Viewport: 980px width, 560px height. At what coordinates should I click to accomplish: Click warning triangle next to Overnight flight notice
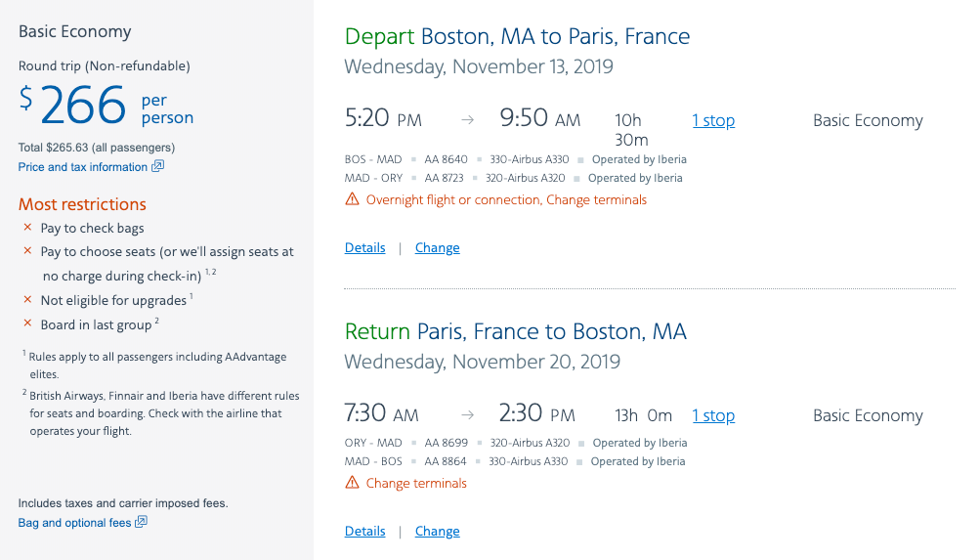point(352,199)
